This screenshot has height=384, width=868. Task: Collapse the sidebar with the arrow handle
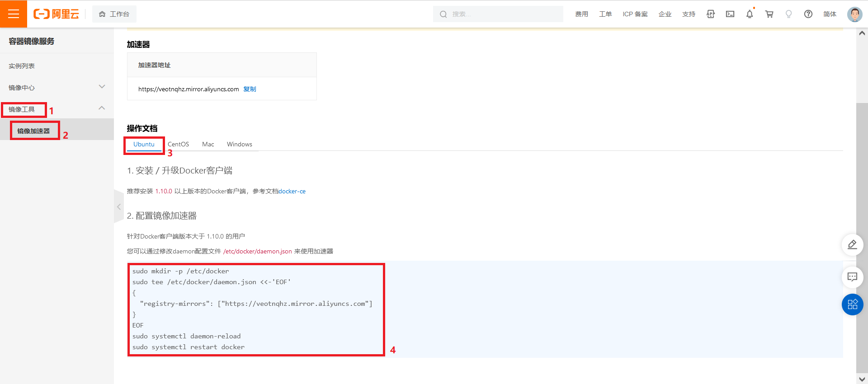[x=119, y=207]
